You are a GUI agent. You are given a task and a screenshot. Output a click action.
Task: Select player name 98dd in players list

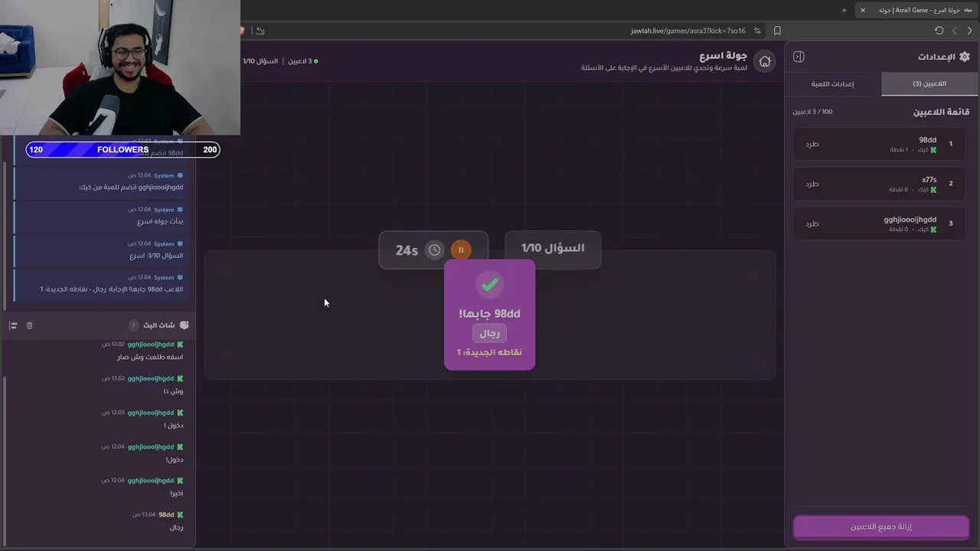coord(927,140)
